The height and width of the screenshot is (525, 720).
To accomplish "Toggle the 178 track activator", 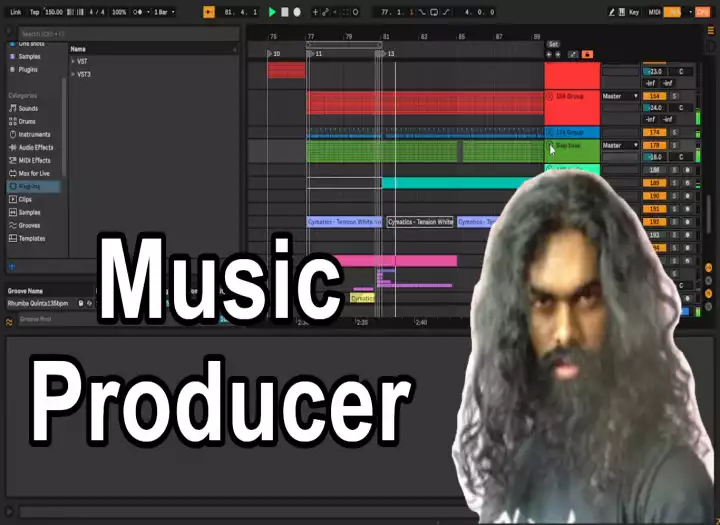I will (654, 145).
